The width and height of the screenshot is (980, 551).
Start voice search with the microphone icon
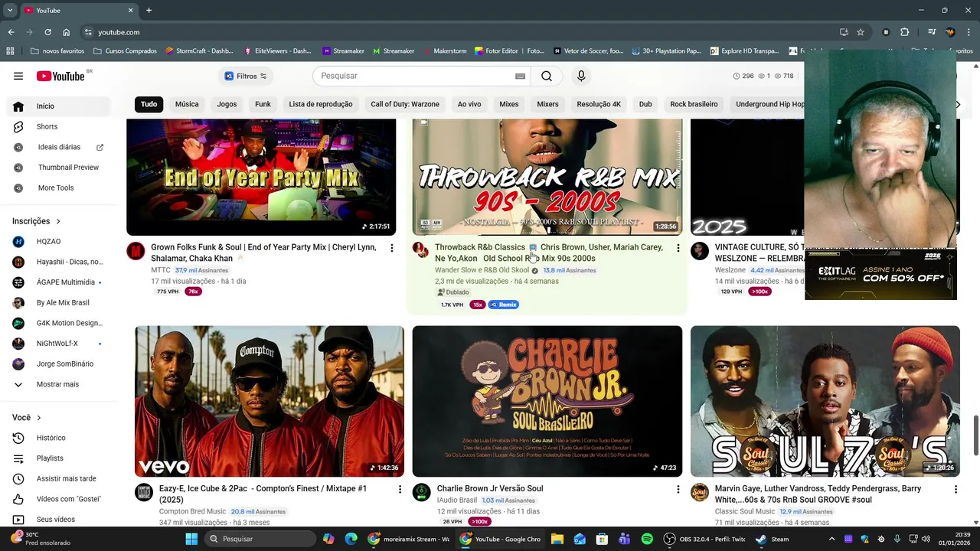click(x=581, y=76)
